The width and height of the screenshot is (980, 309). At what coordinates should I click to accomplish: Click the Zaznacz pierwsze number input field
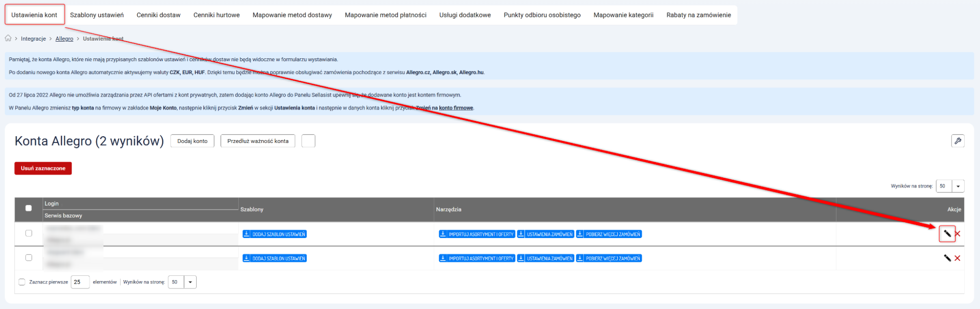80,282
